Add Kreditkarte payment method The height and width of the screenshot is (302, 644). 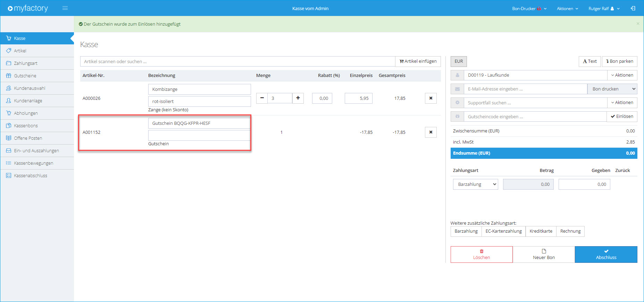pyautogui.click(x=541, y=231)
